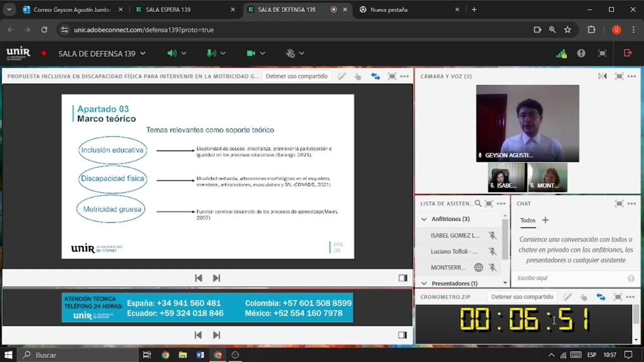Search the attendee list
The image size is (644, 362).
pyautogui.click(x=478, y=204)
